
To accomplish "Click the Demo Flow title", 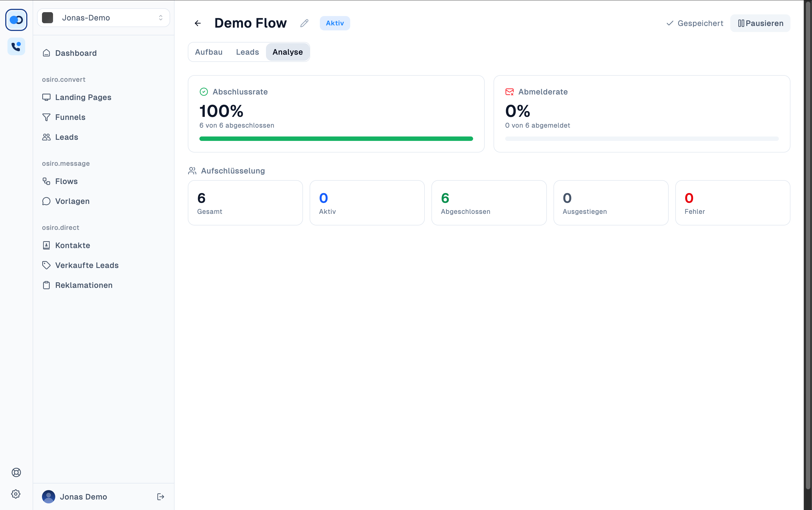I will (x=251, y=23).
